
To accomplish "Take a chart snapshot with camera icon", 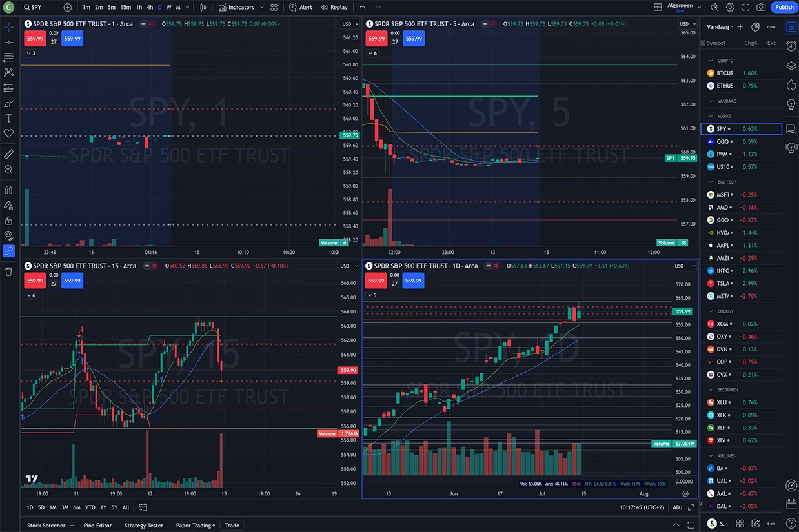I will [761, 7].
